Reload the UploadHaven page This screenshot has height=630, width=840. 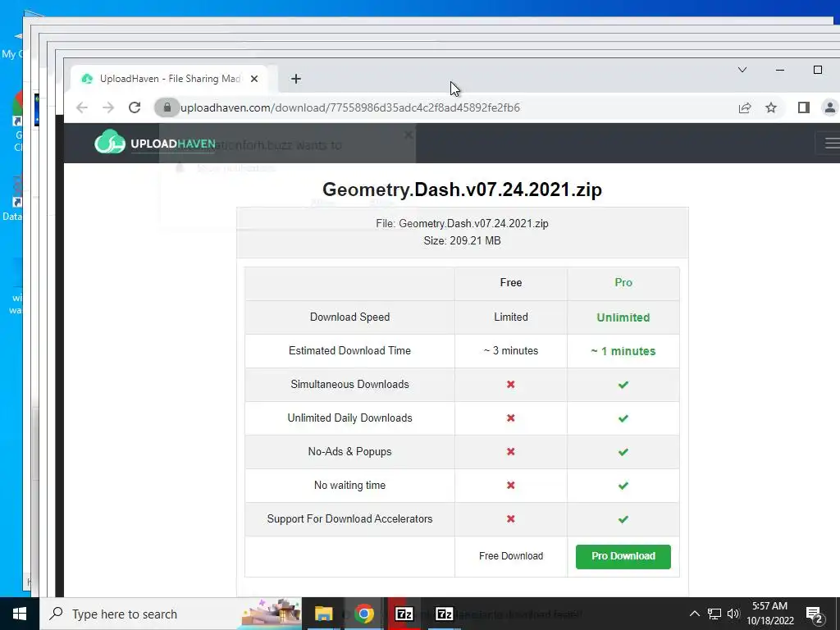[135, 107]
